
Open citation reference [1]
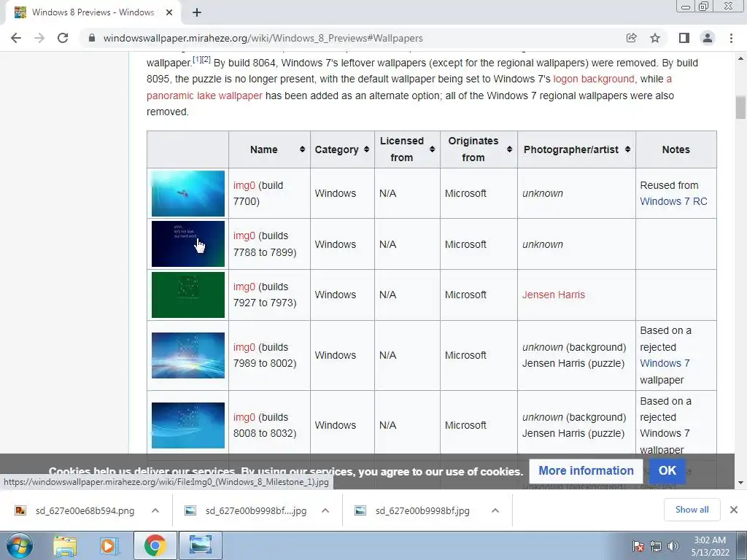tap(197, 60)
